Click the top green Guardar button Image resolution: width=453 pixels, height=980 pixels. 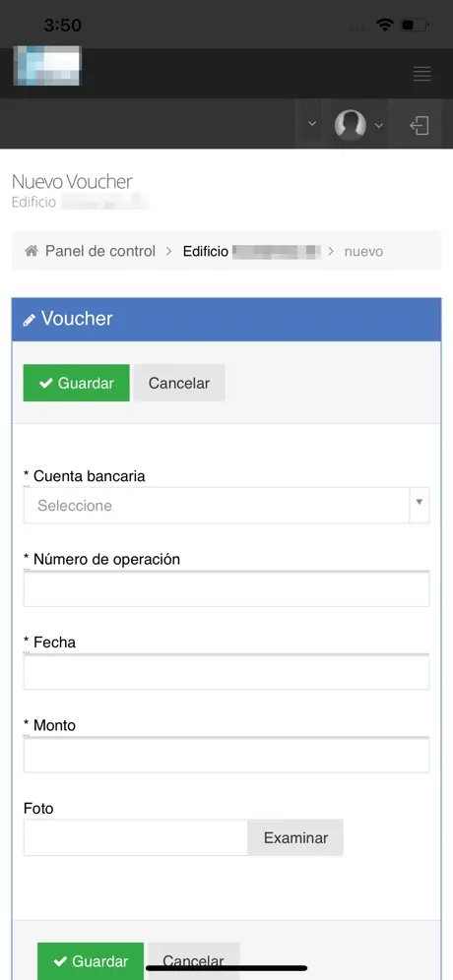[77, 383]
